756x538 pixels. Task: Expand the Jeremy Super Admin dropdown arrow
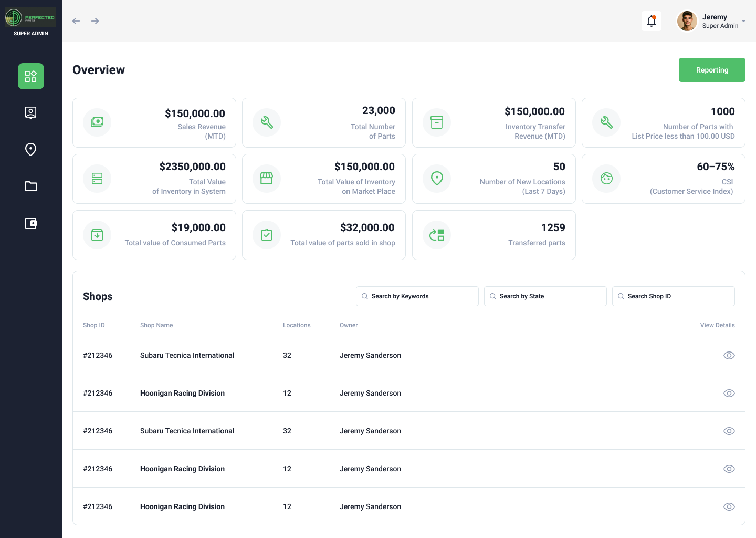(743, 21)
